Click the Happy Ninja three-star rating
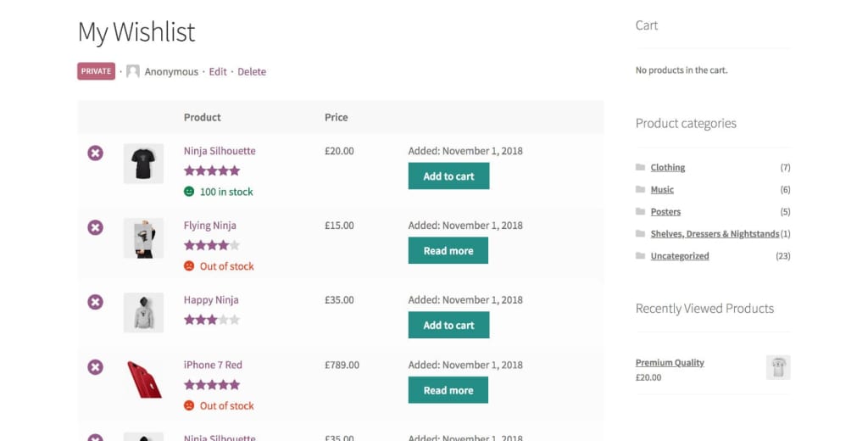The width and height of the screenshot is (868, 441). 212,320
